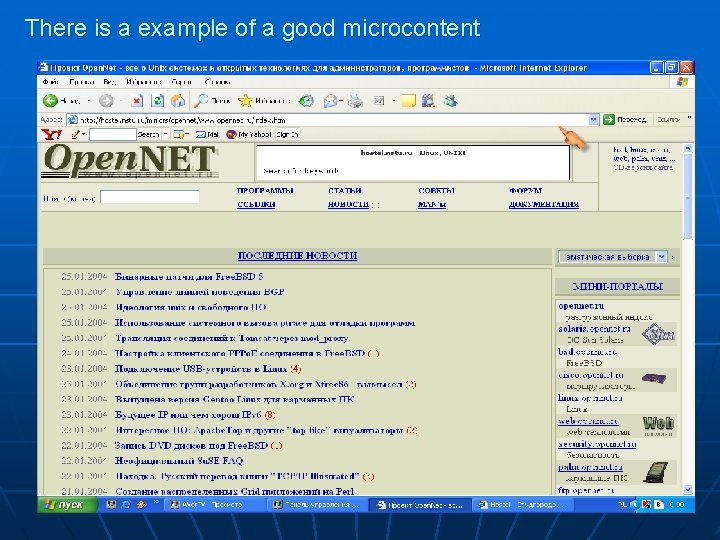Open the thematic selection dropdown list
Image resolution: width=720 pixels, height=540 pixels.
[x=613, y=257]
